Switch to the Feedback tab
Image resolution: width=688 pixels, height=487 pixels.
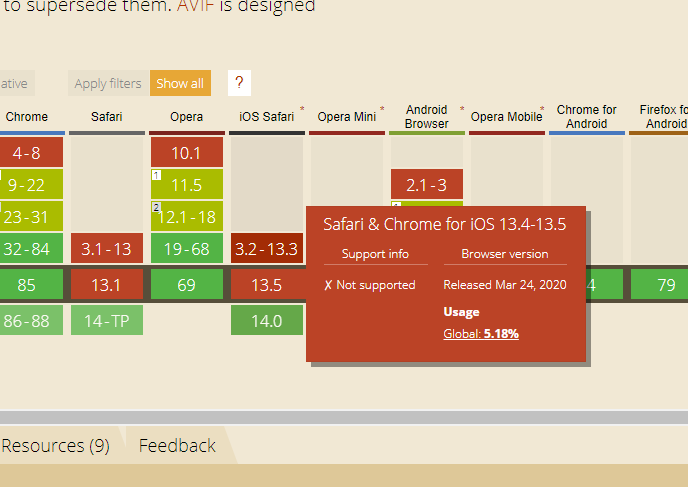pyautogui.click(x=177, y=445)
